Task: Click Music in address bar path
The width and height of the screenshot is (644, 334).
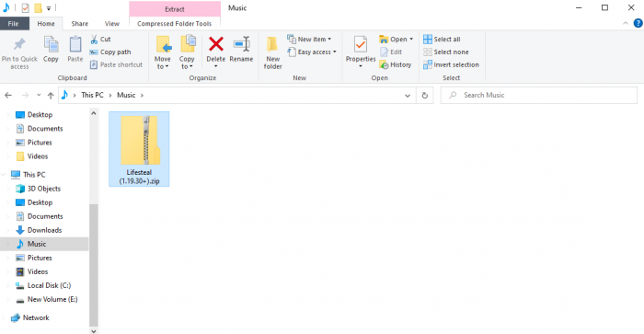Action: point(126,95)
